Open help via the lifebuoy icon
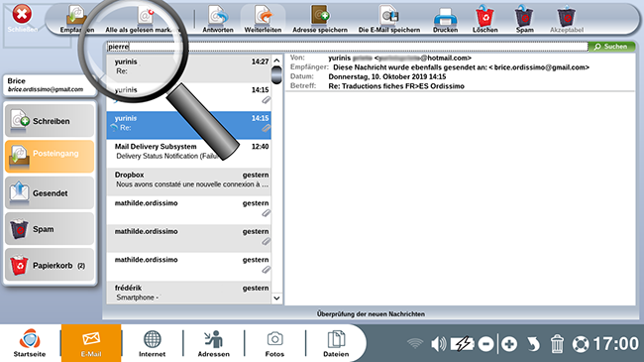Viewport: 644px width, 362px height. [581, 344]
